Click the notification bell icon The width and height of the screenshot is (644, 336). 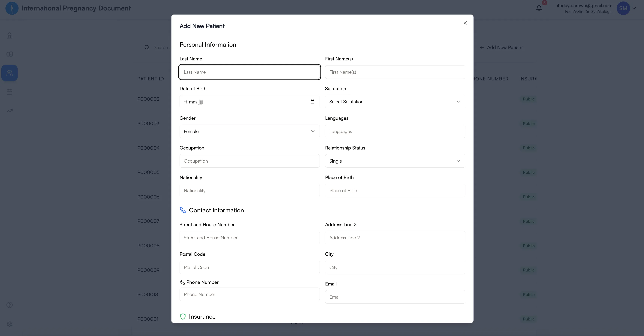pyautogui.click(x=539, y=8)
